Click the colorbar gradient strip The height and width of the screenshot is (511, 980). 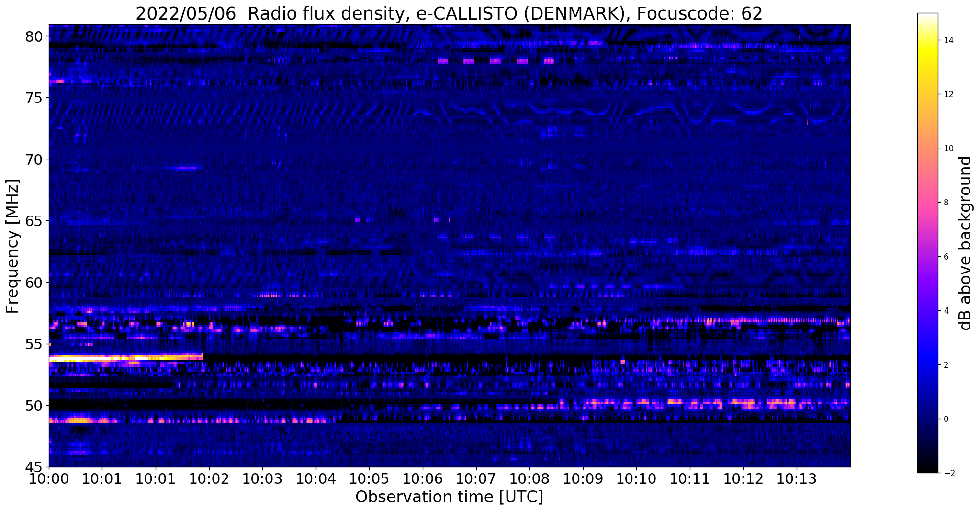pos(927,243)
